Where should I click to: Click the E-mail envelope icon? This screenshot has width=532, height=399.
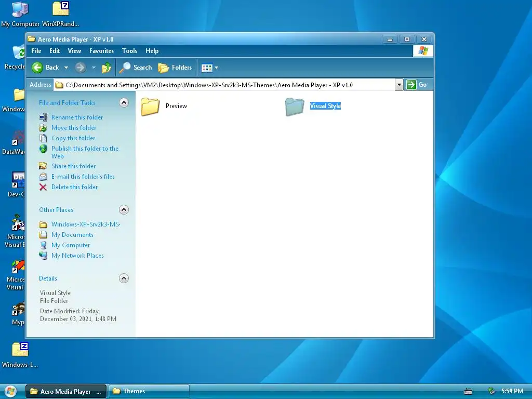tap(43, 177)
